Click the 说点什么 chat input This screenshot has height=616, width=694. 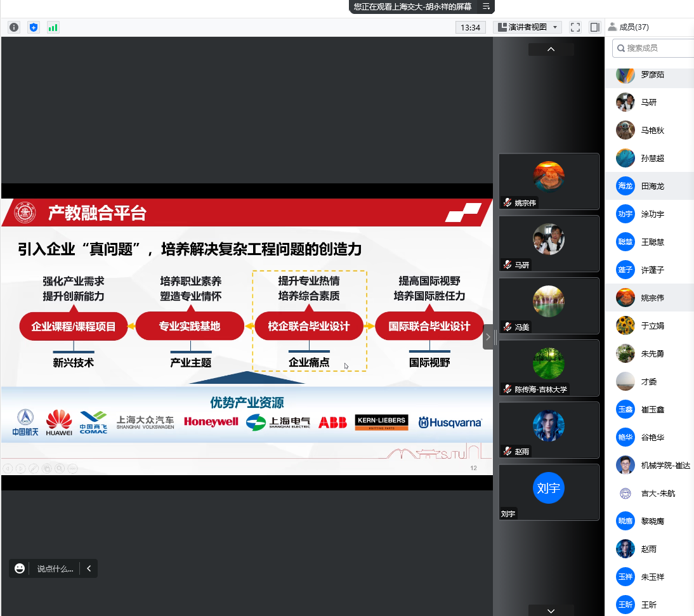coord(55,568)
